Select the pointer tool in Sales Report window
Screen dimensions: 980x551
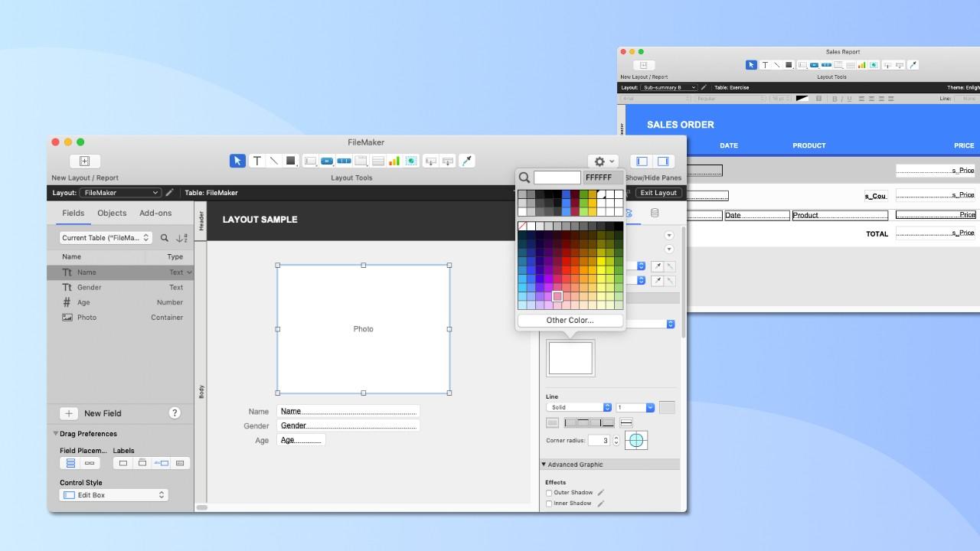pyautogui.click(x=751, y=65)
